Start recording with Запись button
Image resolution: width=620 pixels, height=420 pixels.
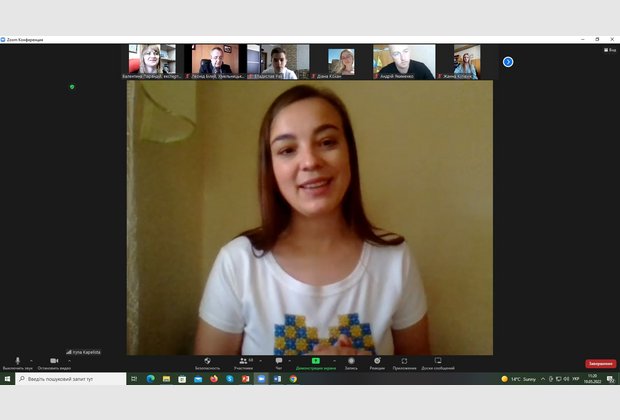pyautogui.click(x=351, y=363)
